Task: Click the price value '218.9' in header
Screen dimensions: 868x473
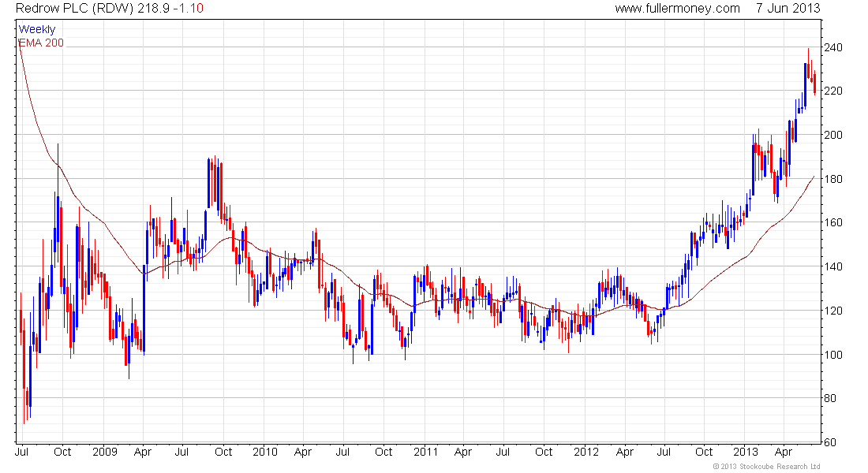Action: [x=154, y=9]
